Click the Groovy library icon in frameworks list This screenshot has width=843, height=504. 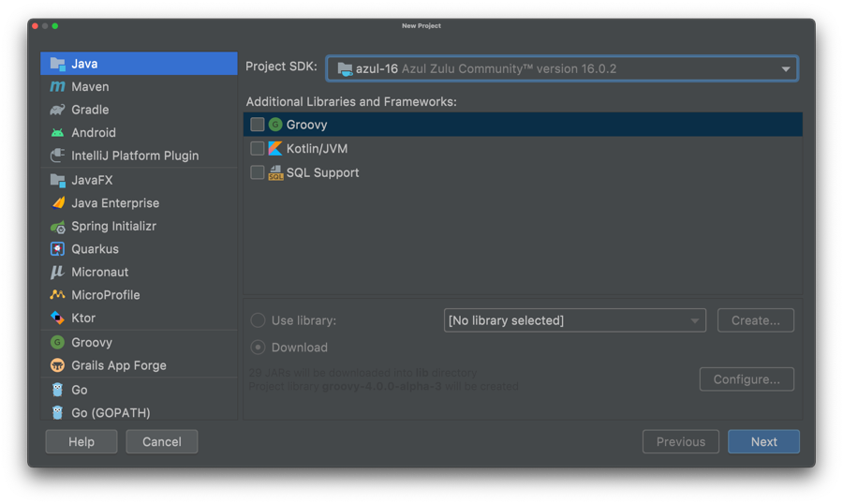[x=275, y=125]
